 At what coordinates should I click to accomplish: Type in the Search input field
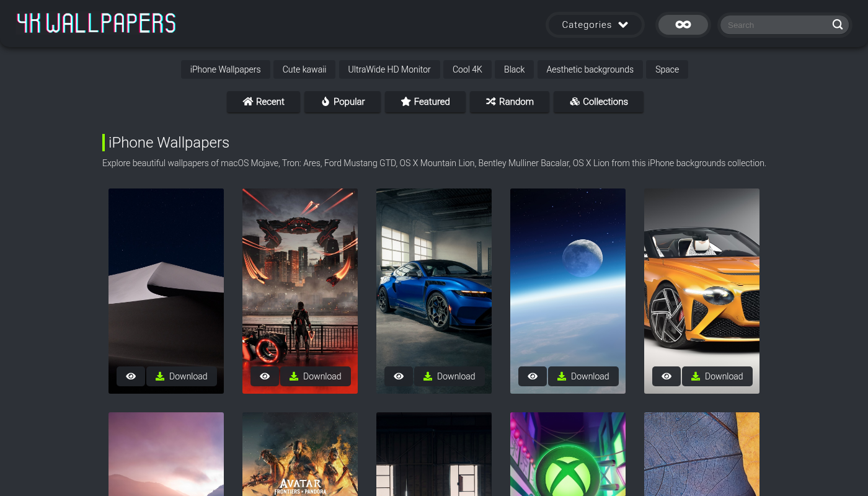click(776, 25)
